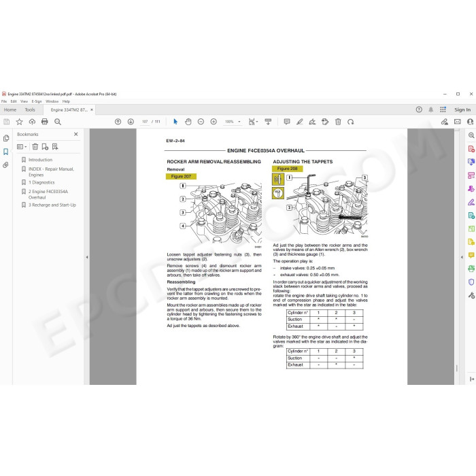The width and height of the screenshot is (476, 476).
Task: Open the attachments paperclip panel
Action: click(5, 165)
